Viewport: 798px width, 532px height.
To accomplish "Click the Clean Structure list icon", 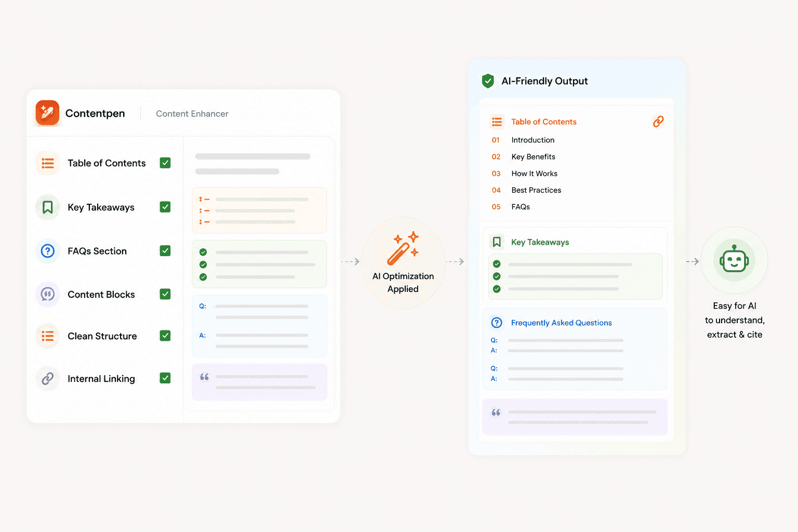I will (x=48, y=336).
